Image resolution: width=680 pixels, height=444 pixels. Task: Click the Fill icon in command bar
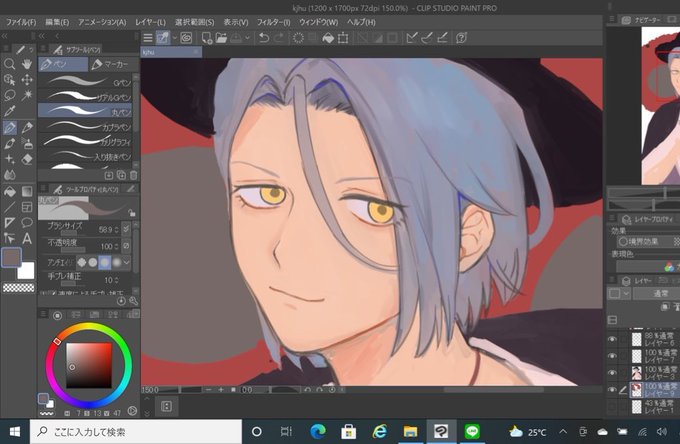[328, 38]
